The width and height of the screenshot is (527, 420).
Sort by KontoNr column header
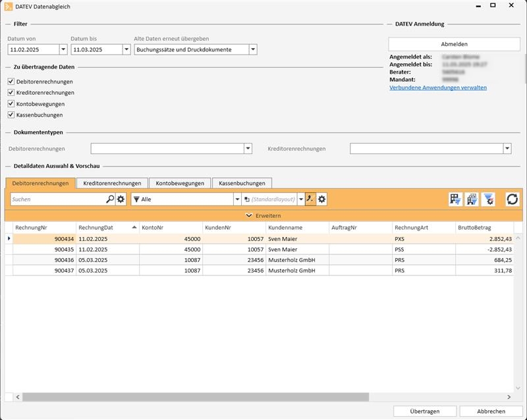(171, 228)
